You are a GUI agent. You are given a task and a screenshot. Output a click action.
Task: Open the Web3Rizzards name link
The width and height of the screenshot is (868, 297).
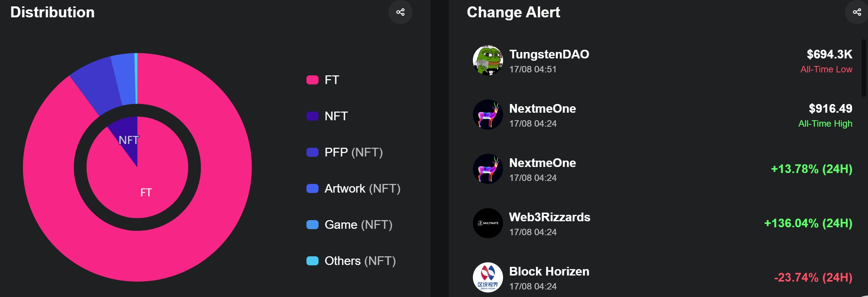coord(549,217)
